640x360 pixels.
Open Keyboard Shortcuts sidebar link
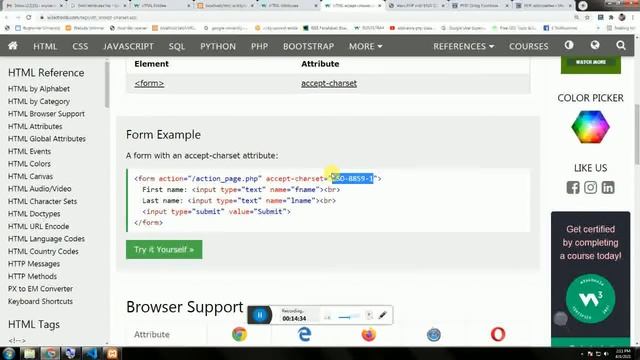tap(40, 301)
